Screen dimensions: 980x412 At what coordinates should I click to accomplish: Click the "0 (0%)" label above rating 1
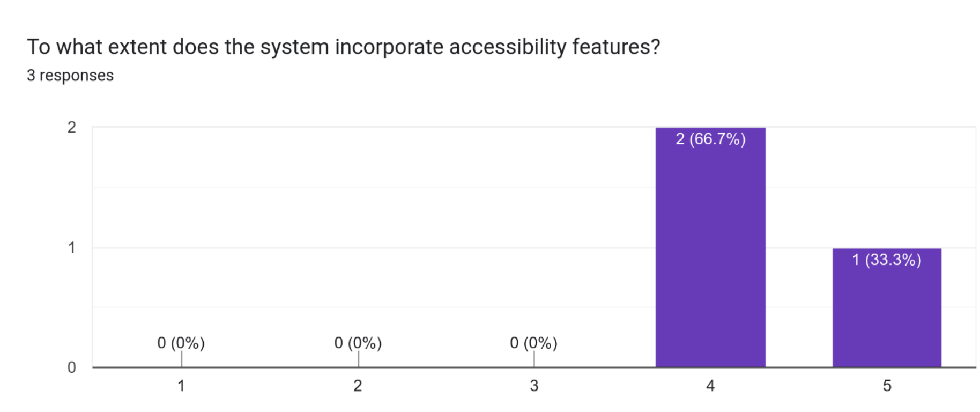pos(181,343)
